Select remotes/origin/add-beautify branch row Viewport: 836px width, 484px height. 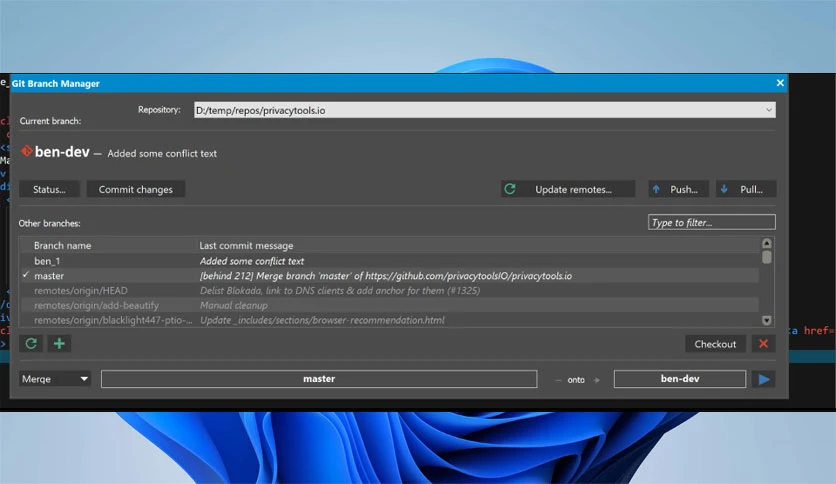[389, 305]
